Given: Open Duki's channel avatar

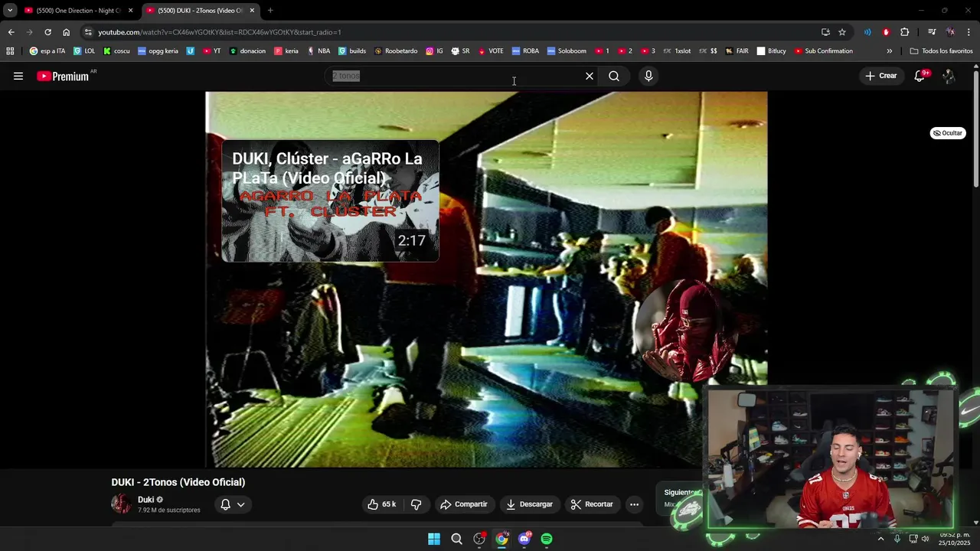Looking at the screenshot, I should pos(121,504).
